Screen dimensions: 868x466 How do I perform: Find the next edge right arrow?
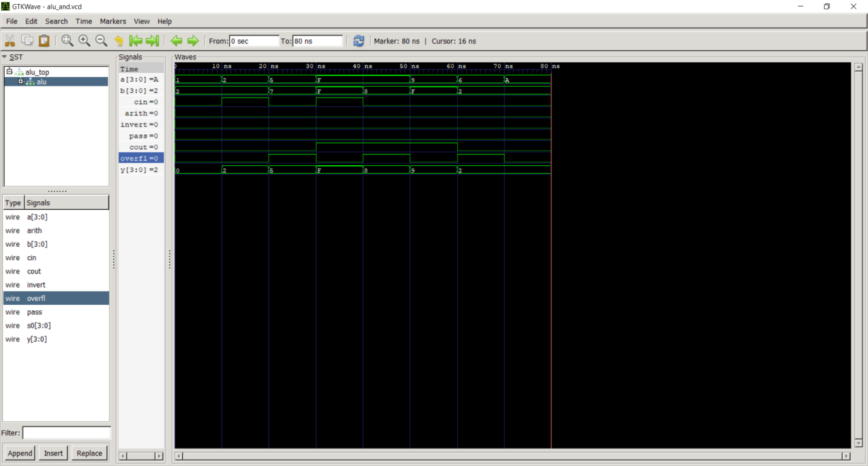tap(193, 41)
